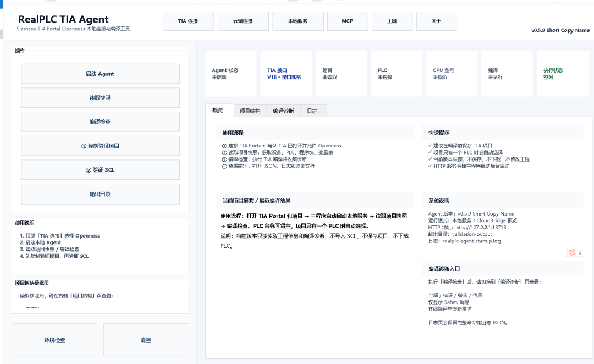Click instruction 1. 顶部「TIA 连接」选择 Openness

pos(60,236)
